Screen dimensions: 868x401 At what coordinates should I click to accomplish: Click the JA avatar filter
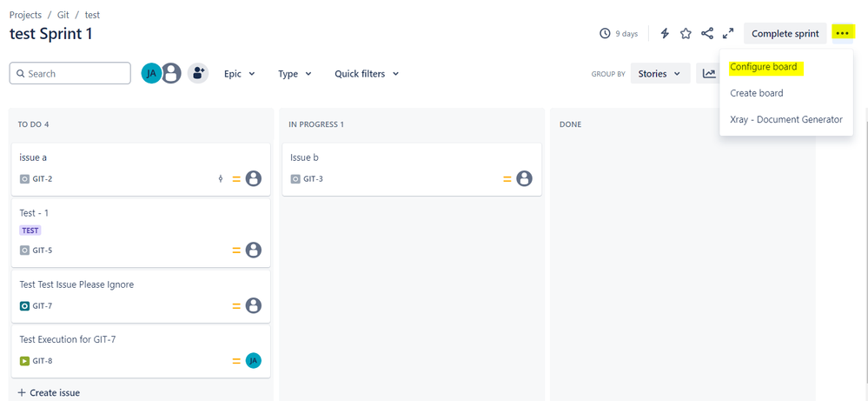[x=151, y=73]
